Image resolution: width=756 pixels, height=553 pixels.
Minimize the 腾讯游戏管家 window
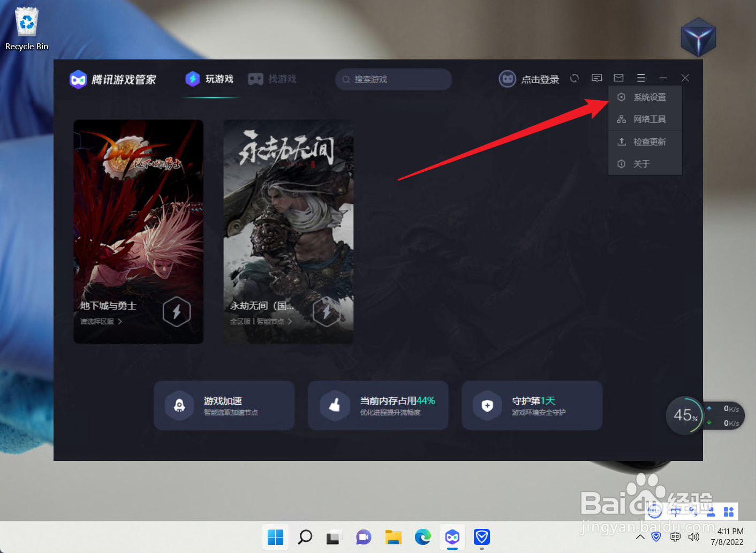[663, 78]
